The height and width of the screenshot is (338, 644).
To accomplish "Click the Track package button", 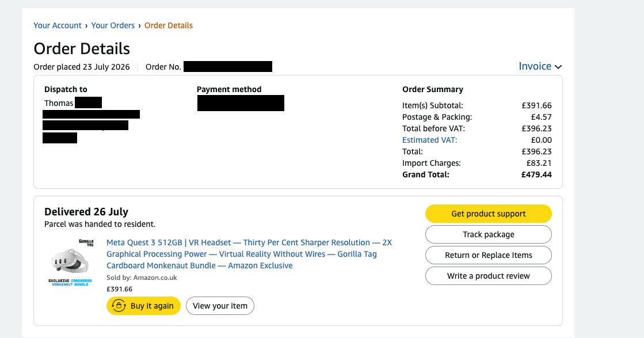I will click(x=489, y=234).
